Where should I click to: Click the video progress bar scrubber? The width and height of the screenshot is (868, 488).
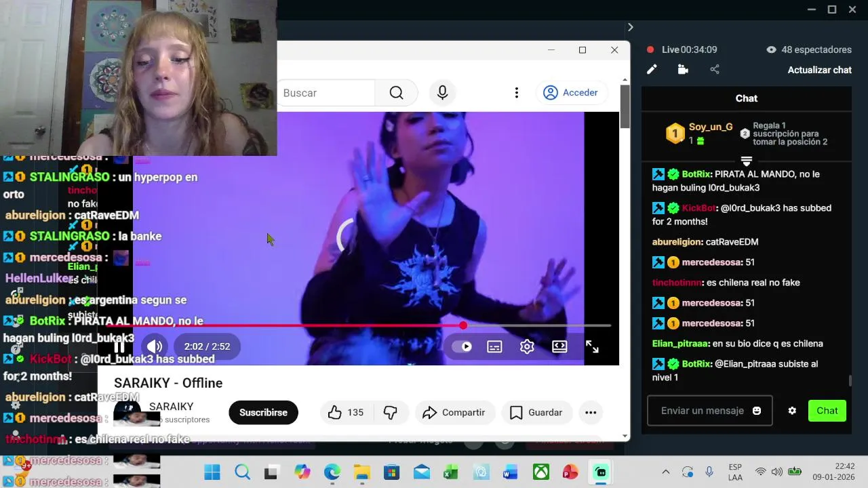pyautogui.click(x=463, y=326)
